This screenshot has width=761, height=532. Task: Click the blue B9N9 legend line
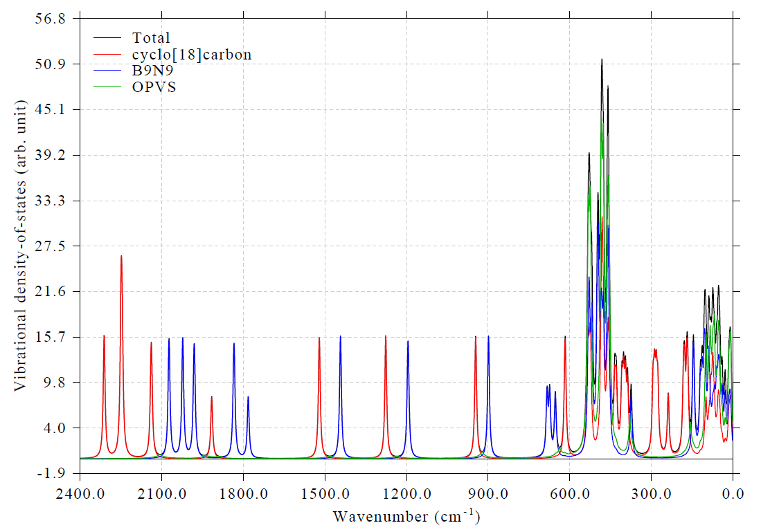click(107, 71)
